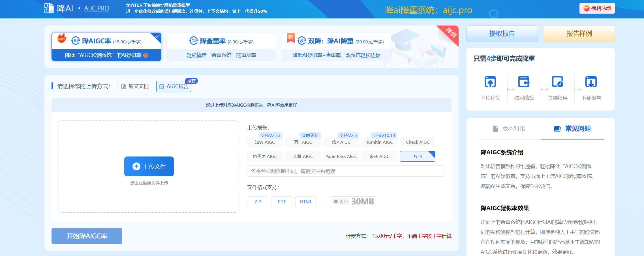Select 知W AIGC report type
This screenshot has height=256, width=644.
click(265, 142)
